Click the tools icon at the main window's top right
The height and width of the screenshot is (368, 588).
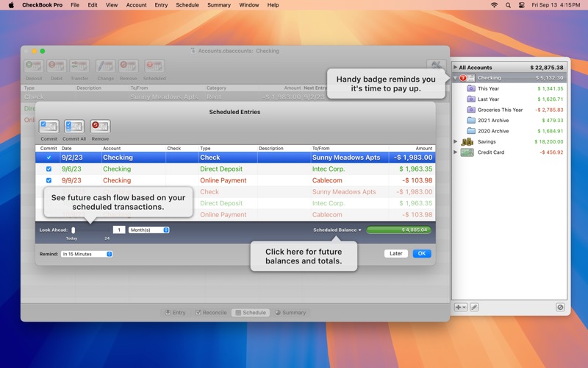click(x=436, y=65)
